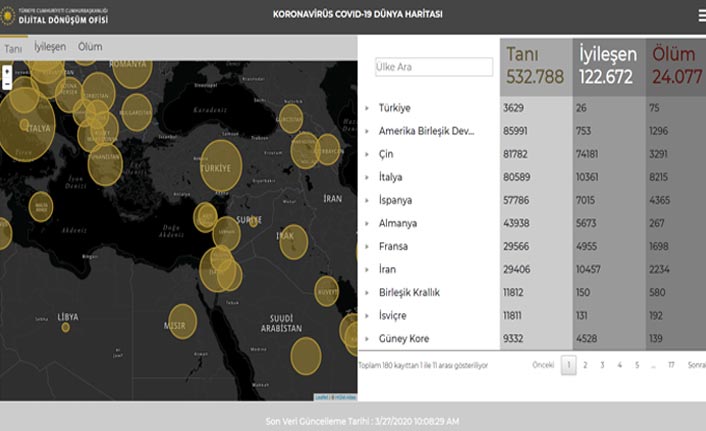
Task: Expand the İtalya country row
Action: coord(367,177)
